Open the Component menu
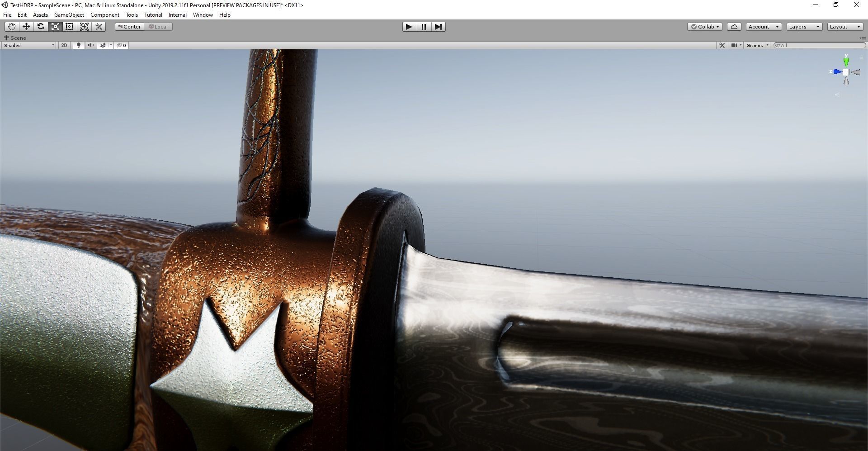 tap(105, 14)
